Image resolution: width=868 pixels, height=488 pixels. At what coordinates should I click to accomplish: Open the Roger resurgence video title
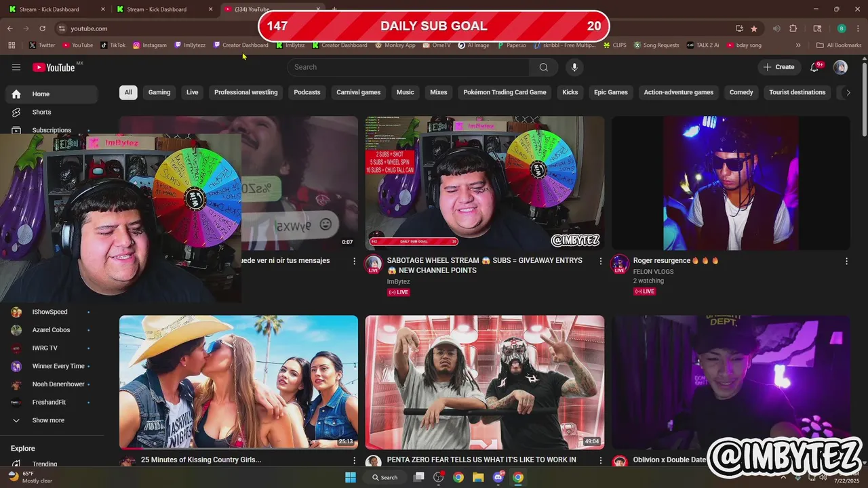[675, 260]
